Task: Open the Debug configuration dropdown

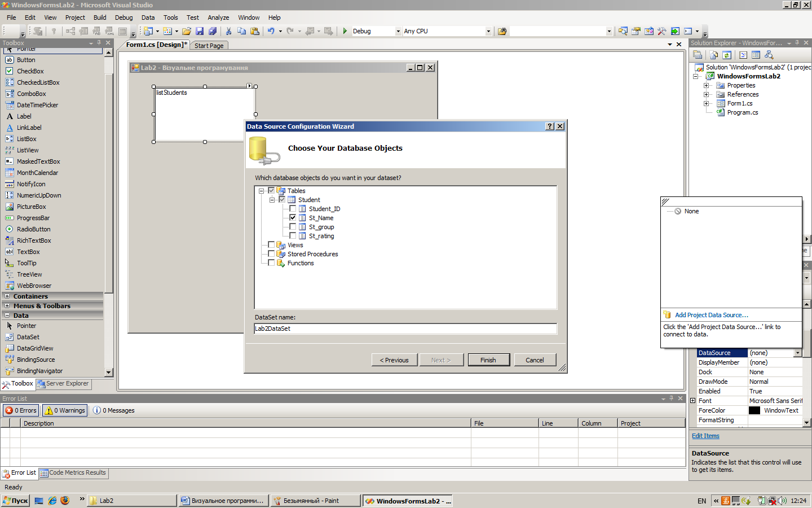Action: pos(398,32)
